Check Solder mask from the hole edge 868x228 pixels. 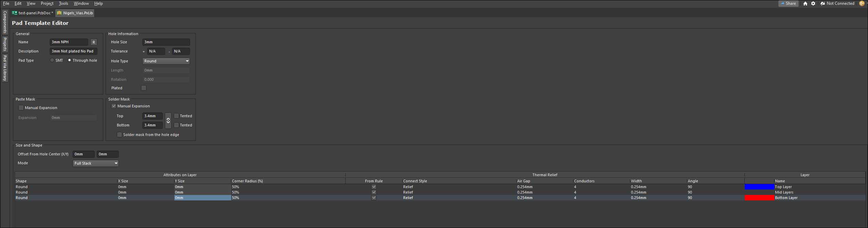click(119, 135)
